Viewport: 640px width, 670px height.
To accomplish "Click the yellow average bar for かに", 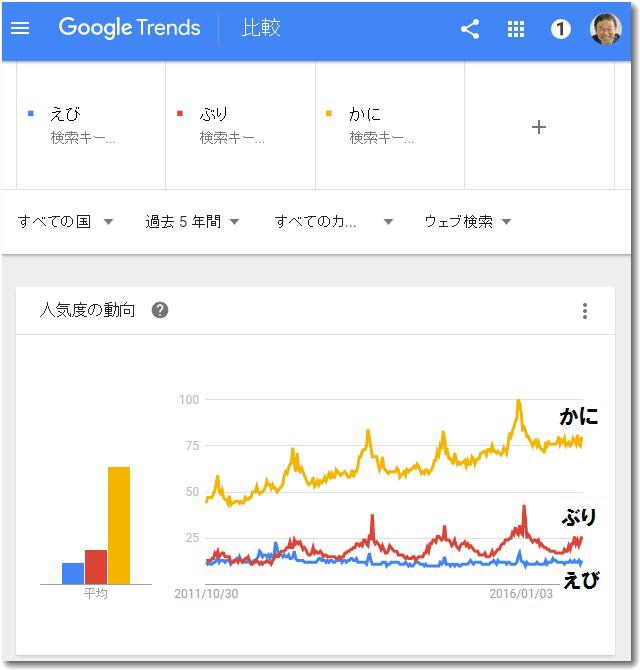I will (119, 525).
